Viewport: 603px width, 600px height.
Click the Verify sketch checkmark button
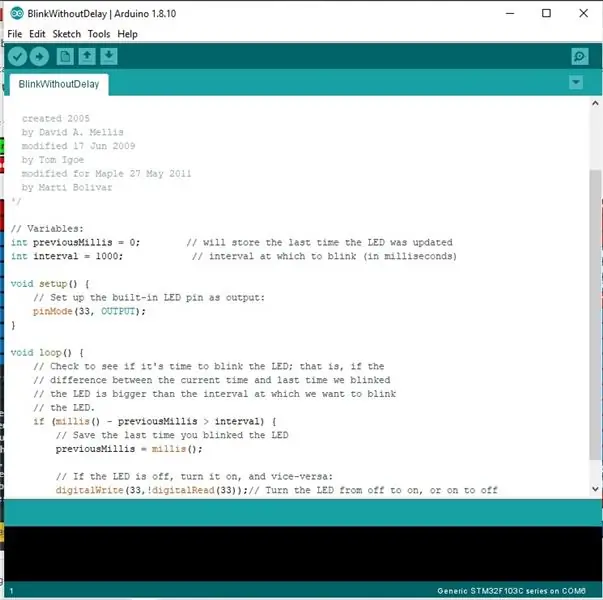17,57
